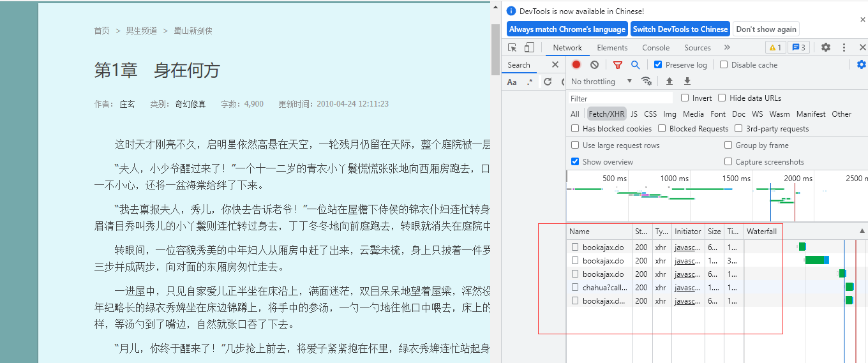Click the refresh icon in Search pane

pos(548,82)
